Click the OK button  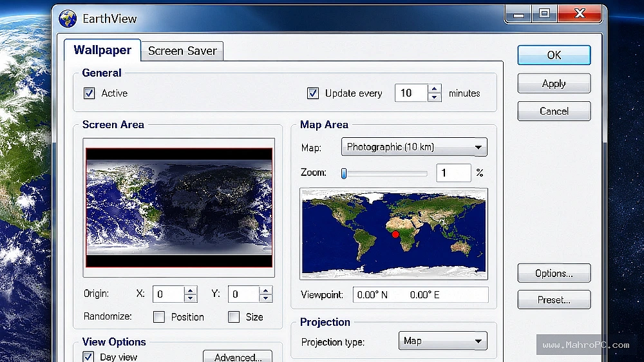coord(554,55)
